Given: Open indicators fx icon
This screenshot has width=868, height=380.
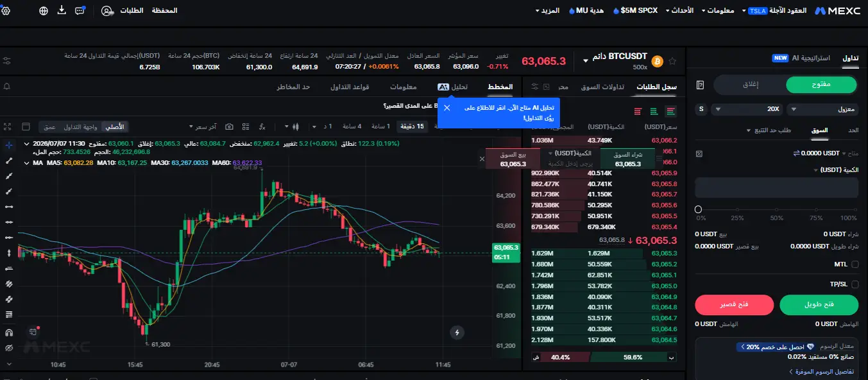Looking at the screenshot, I should [x=261, y=126].
